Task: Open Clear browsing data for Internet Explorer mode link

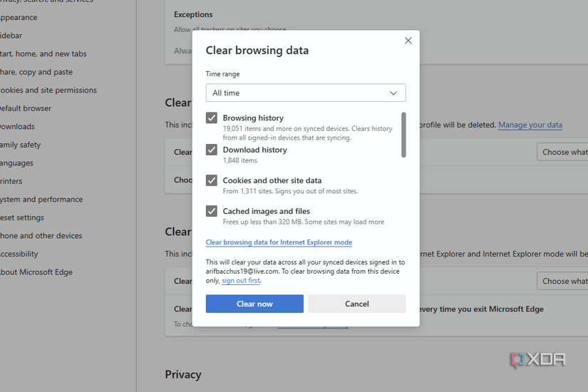Action: click(279, 242)
